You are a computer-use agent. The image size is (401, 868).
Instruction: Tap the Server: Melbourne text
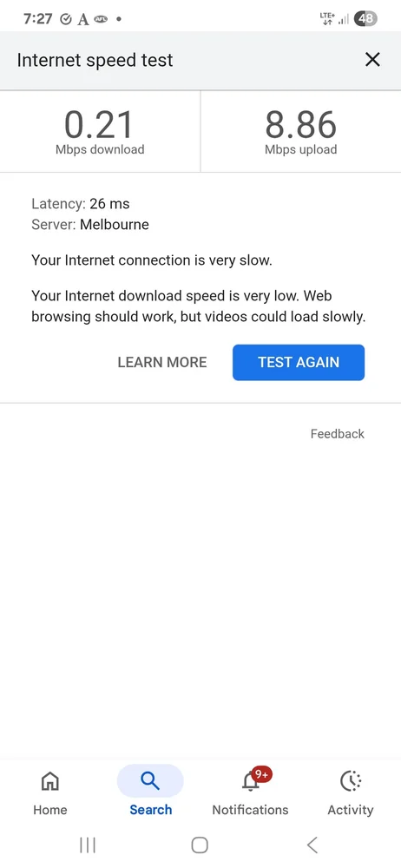point(90,224)
